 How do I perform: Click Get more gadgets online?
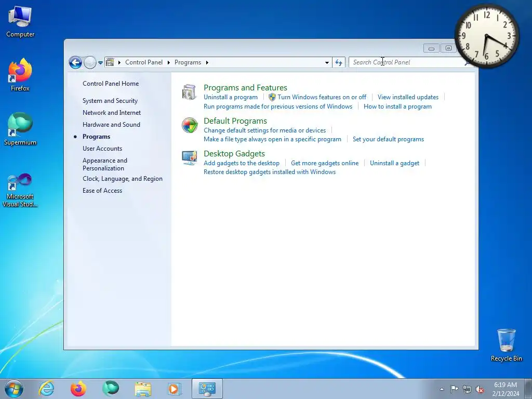325,163
